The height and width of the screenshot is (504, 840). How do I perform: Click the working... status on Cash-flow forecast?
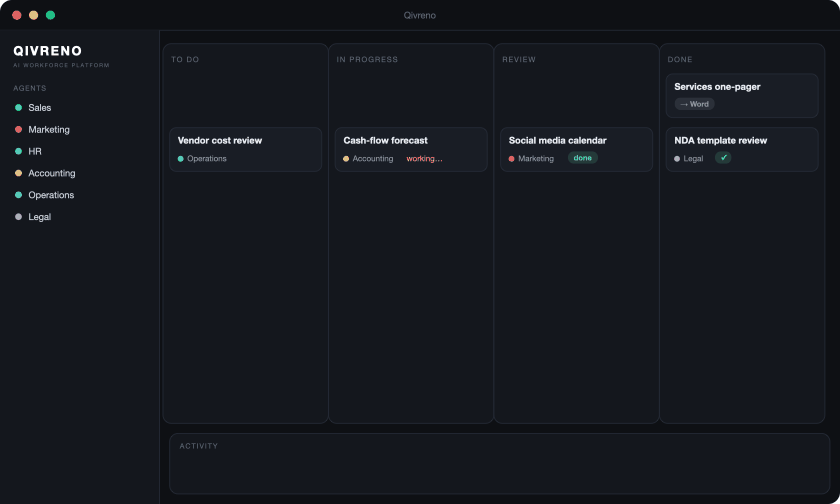[424, 159]
